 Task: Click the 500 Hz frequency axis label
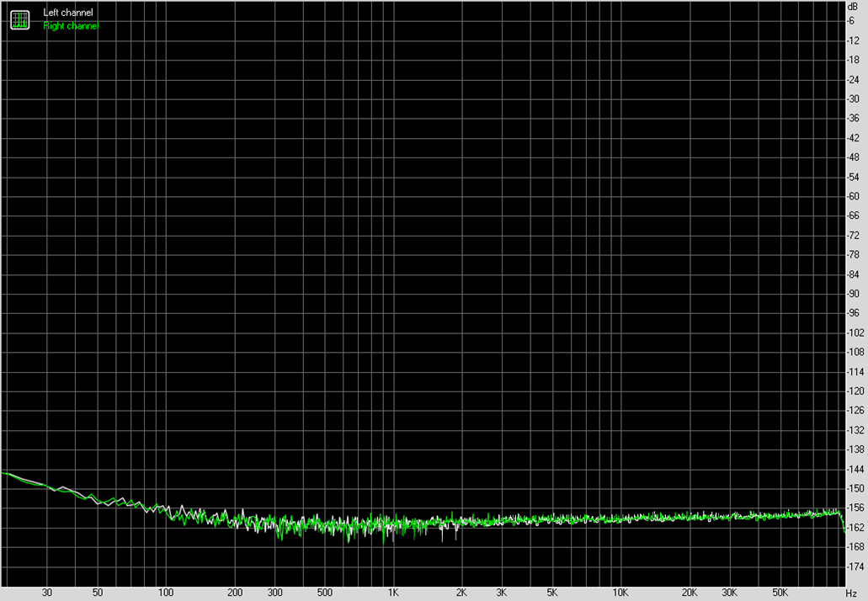coord(325,593)
